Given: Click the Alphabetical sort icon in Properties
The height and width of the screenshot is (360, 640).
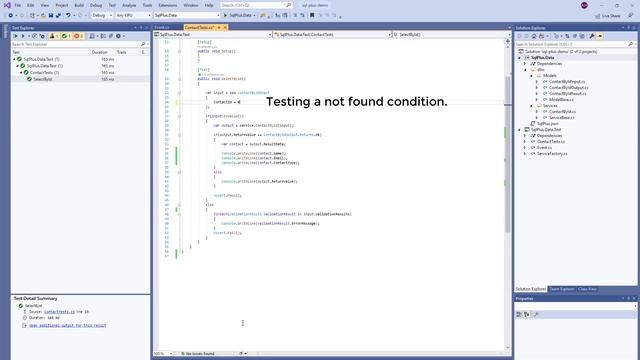Looking at the screenshot, I should [x=527, y=314].
